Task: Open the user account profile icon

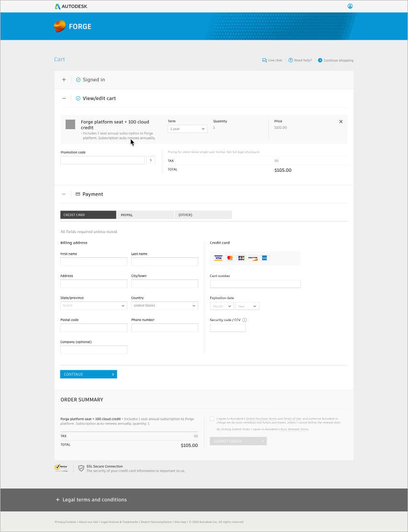Action: pyautogui.click(x=350, y=6)
